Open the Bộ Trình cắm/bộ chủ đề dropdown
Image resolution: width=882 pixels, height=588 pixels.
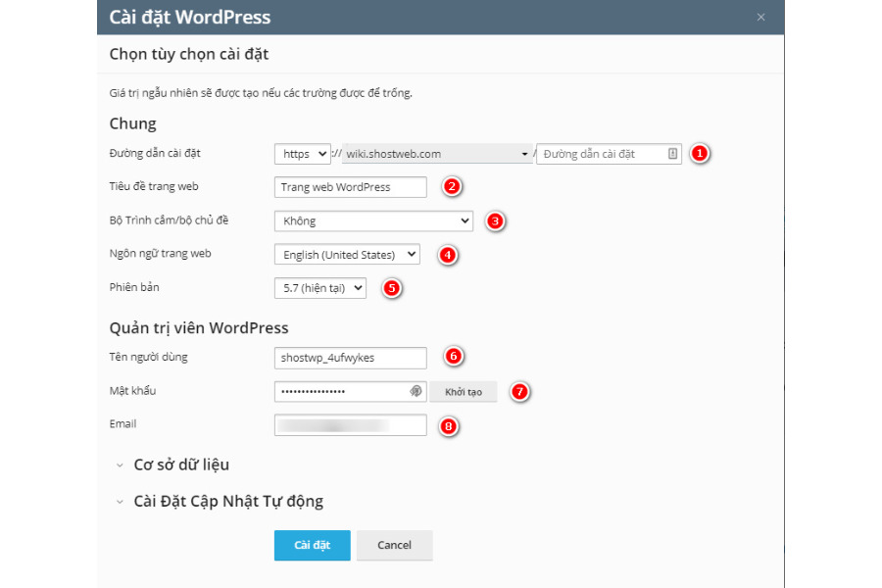click(372, 221)
